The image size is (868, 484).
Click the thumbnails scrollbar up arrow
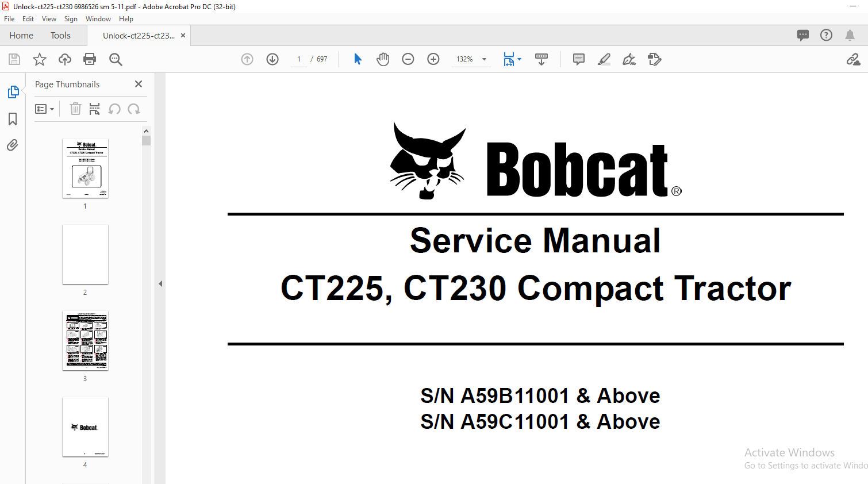coord(146,131)
